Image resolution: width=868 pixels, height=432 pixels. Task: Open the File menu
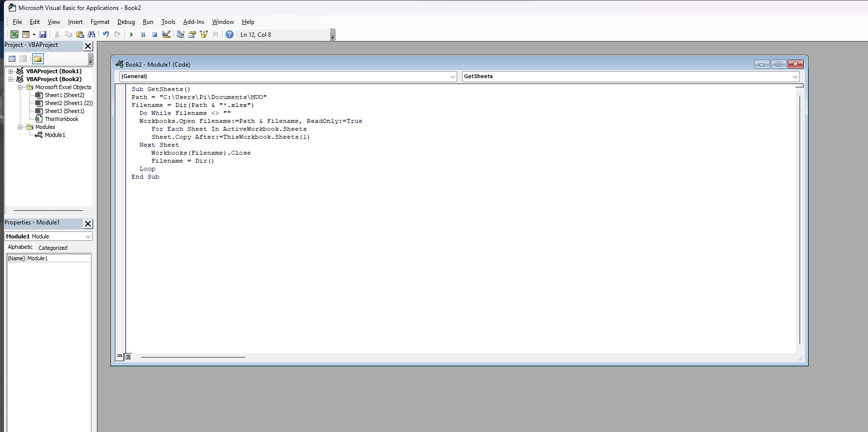click(x=17, y=22)
